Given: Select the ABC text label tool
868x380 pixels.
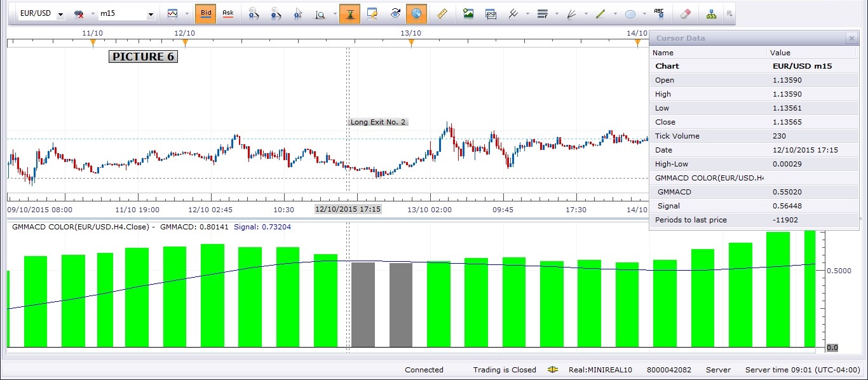Looking at the screenshot, I should point(659,13).
